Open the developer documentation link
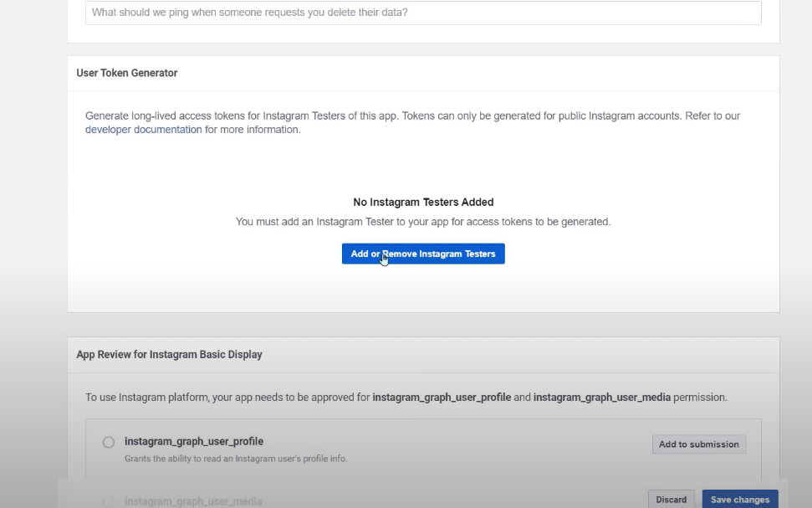 pyautogui.click(x=144, y=130)
